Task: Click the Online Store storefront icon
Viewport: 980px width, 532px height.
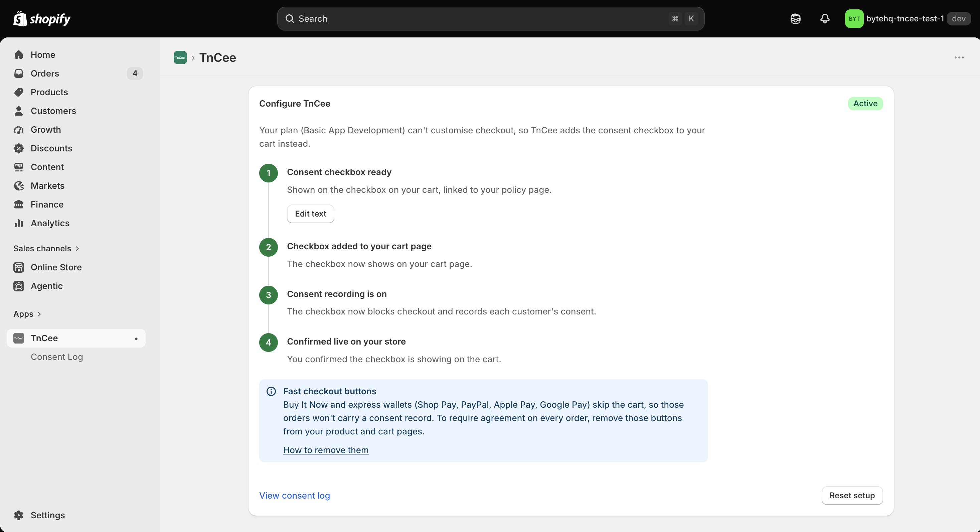Action: coord(19,267)
